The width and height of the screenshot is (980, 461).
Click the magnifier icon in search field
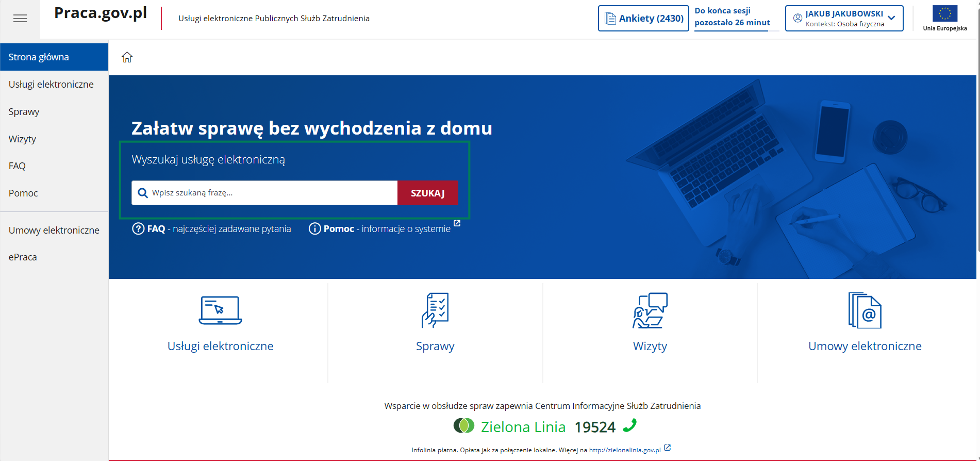(143, 193)
